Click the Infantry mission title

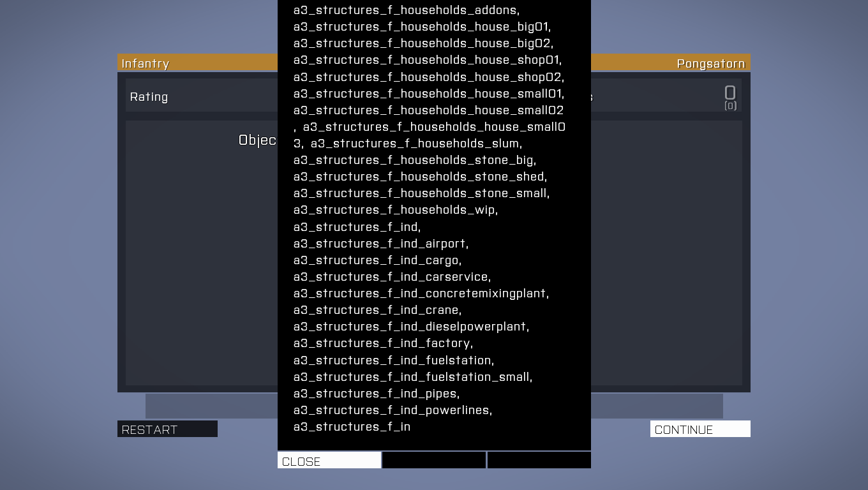pyautogui.click(x=146, y=63)
